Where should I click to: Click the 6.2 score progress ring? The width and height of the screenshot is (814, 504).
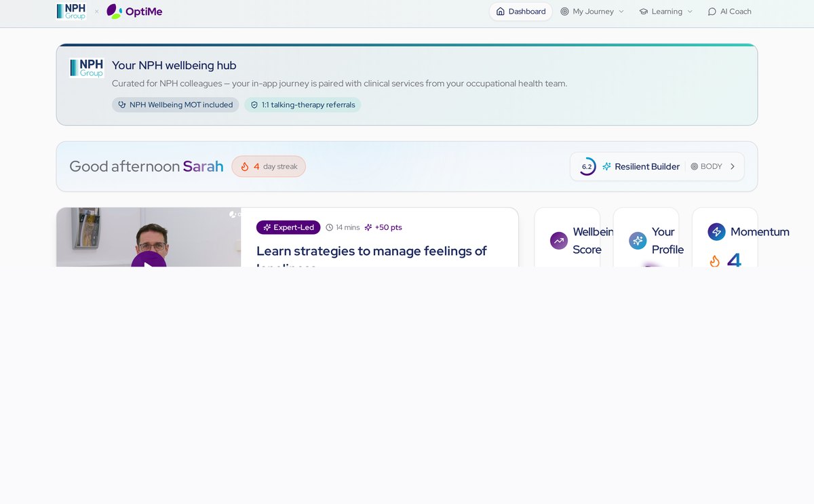coord(587,166)
